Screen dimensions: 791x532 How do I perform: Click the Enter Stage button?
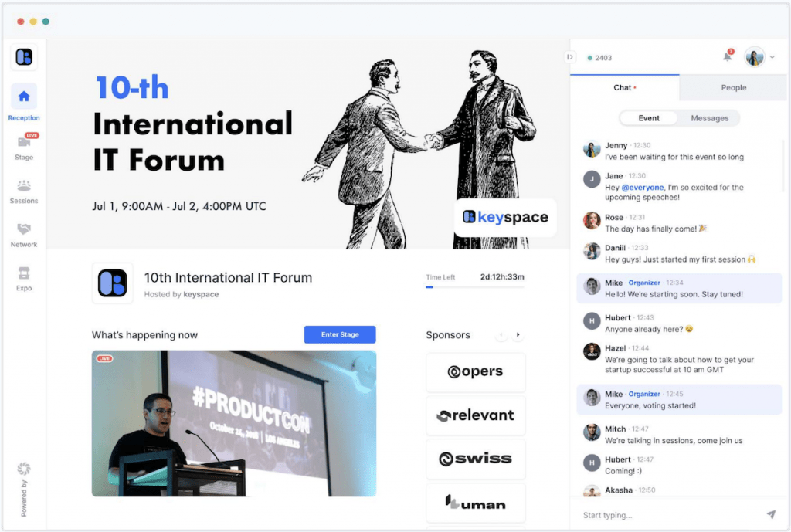pos(340,334)
